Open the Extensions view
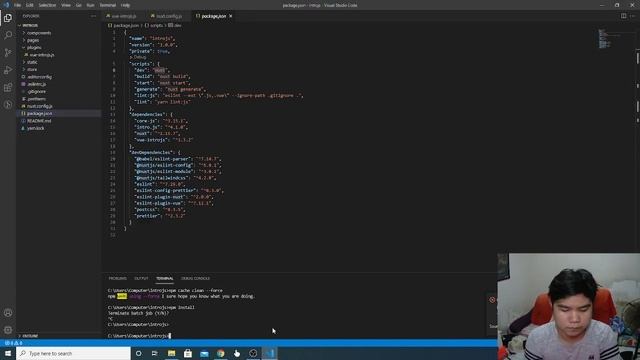 8,87
